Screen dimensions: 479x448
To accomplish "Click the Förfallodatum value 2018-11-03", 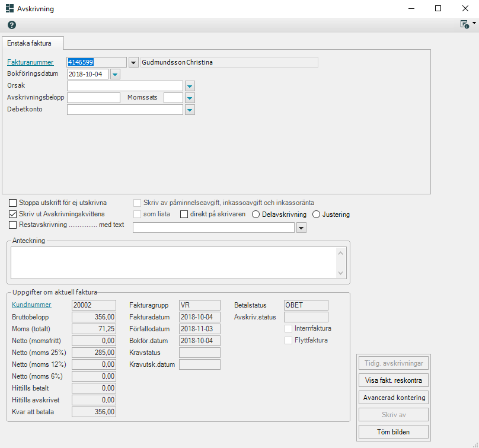I will tap(199, 329).
